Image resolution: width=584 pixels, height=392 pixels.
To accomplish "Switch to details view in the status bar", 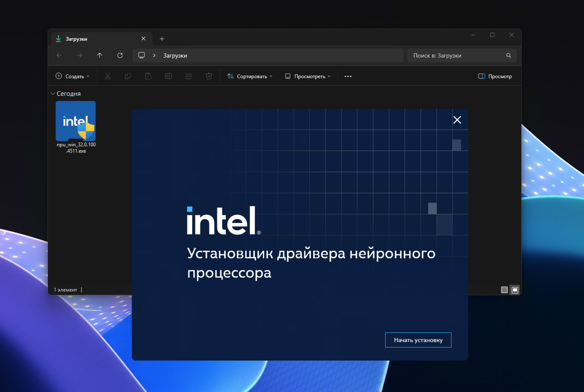I will pyautogui.click(x=504, y=290).
